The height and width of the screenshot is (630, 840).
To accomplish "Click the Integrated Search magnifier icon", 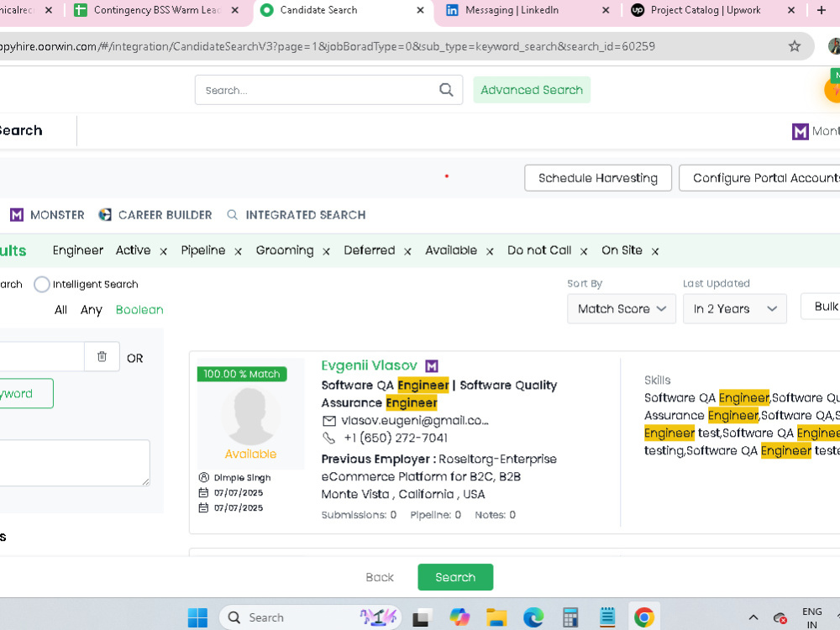I will click(x=232, y=215).
